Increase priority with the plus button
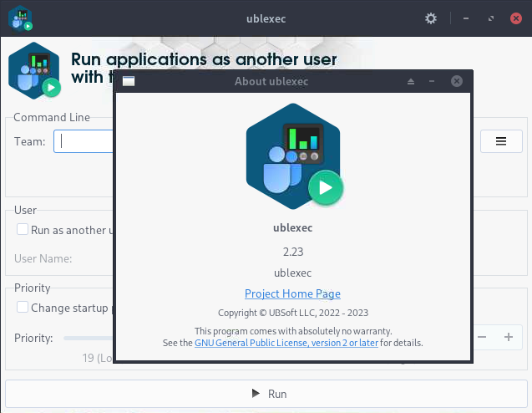This screenshot has height=413, width=532. [508, 337]
